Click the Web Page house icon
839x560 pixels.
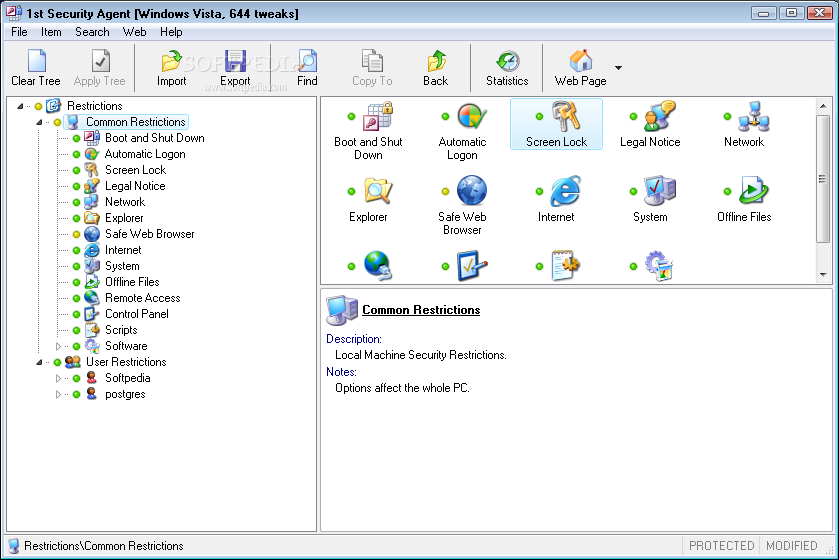pyautogui.click(x=581, y=60)
